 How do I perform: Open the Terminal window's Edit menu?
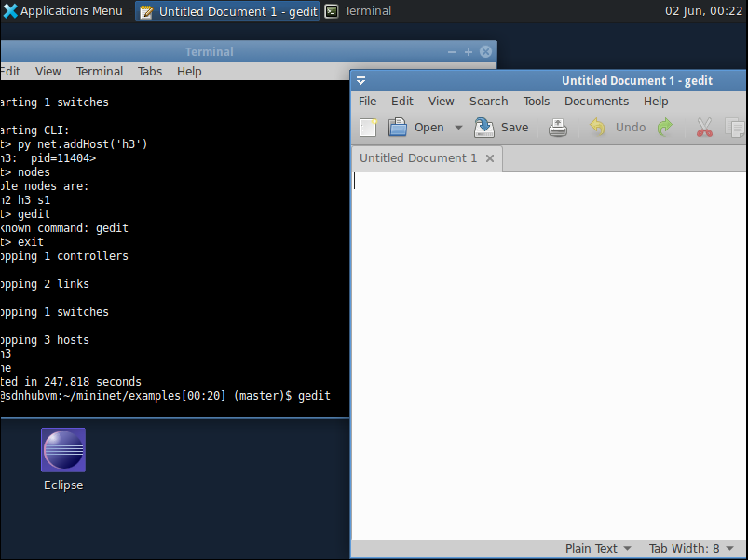[10, 71]
